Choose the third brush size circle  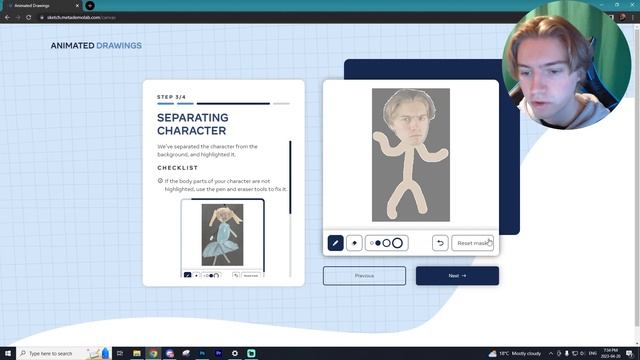coord(386,243)
